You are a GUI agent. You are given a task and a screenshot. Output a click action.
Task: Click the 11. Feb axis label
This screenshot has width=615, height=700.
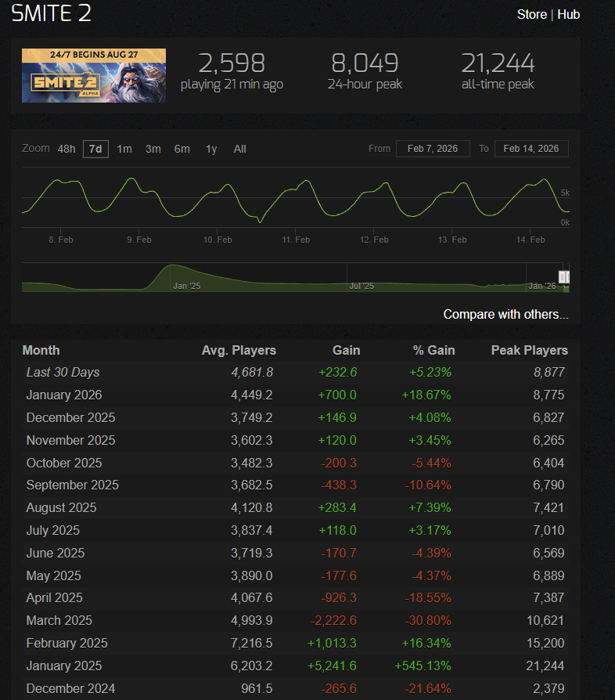tap(296, 240)
